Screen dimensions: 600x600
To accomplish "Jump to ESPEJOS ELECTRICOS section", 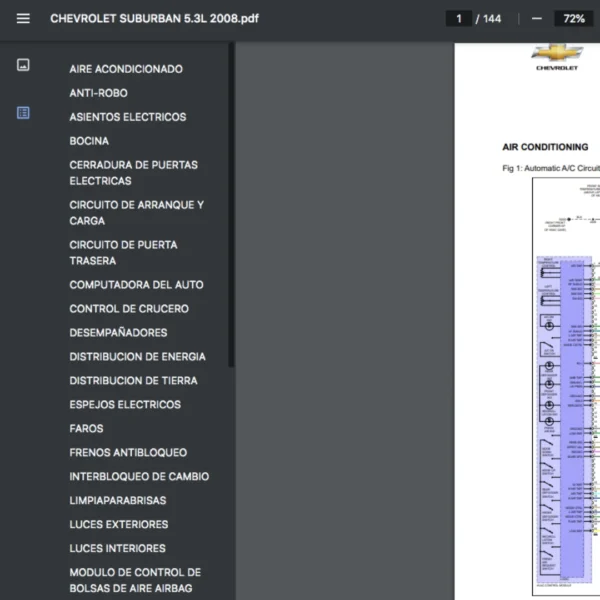I will point(125,404).
